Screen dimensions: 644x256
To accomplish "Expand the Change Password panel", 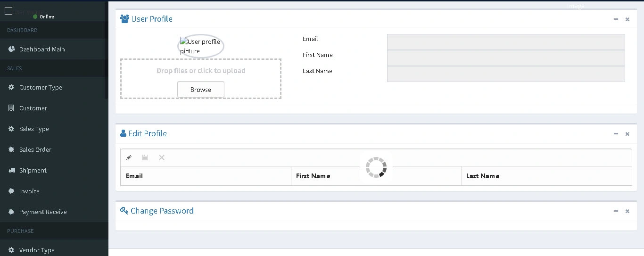I will [x=616, y=211].
